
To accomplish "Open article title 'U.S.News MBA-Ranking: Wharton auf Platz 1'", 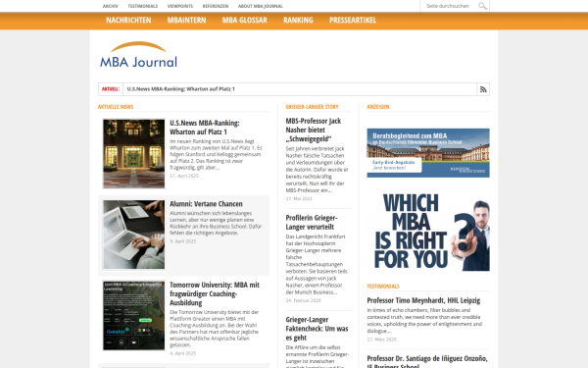I will point(205,128).
